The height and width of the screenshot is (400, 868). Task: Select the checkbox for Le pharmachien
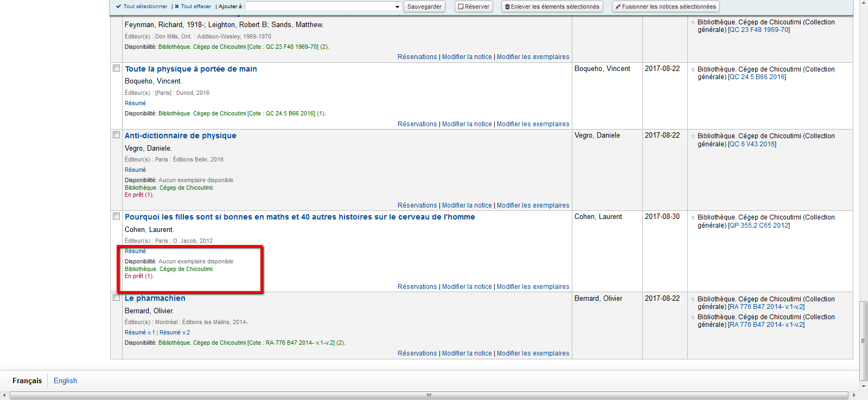point(116,298)
